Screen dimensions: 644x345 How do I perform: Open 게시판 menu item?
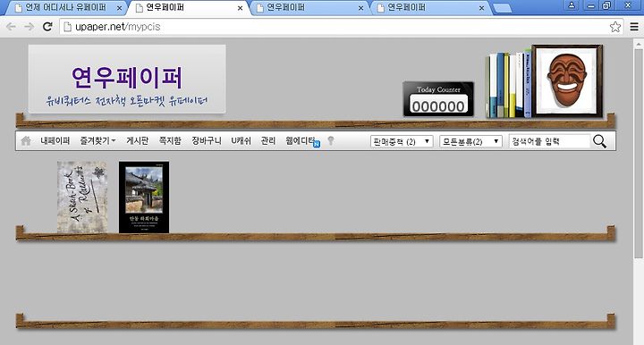137,140
